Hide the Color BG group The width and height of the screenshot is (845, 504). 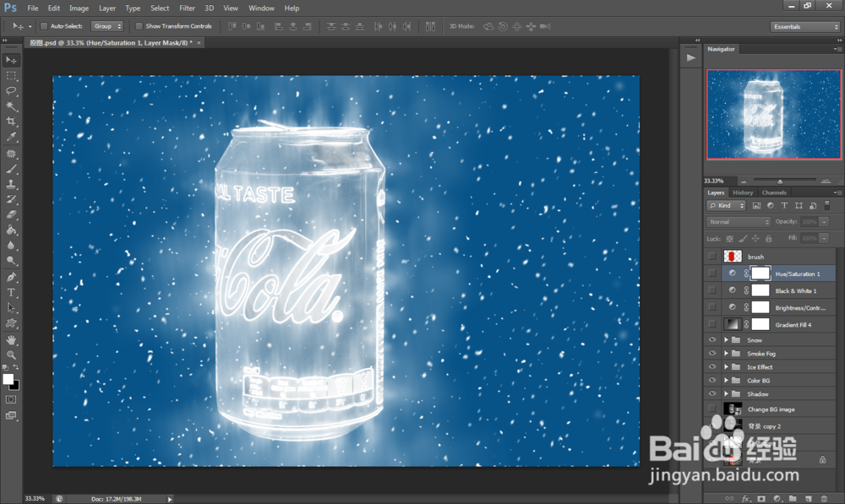(x=711, y=380)
